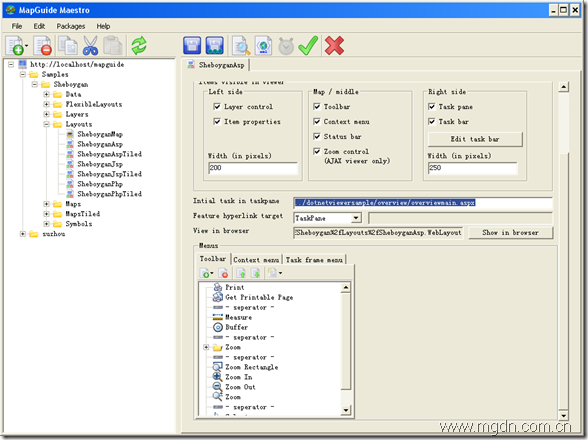Toggle the Task pane checkbox
The image size is (588, 440).
point(432,107)
